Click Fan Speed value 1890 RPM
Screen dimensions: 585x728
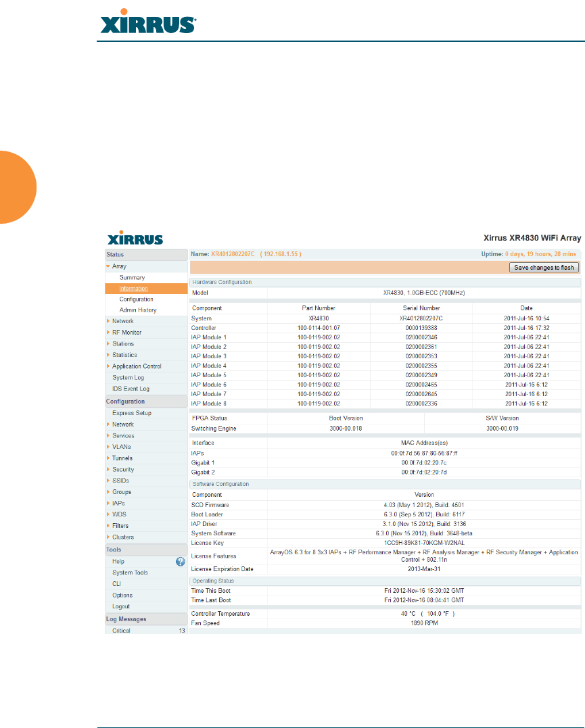[x=424, y=623]
